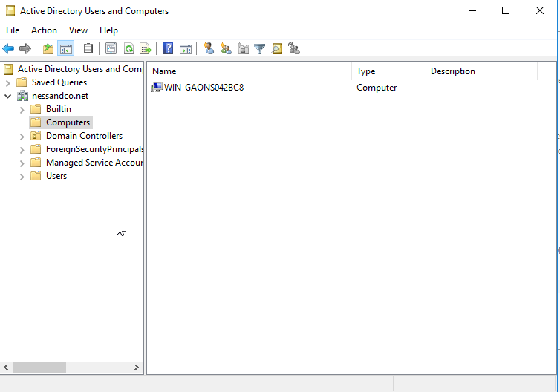Screen dimensions: 560x392
Task: Click the Computer type cell
Action: pos(377,88)
